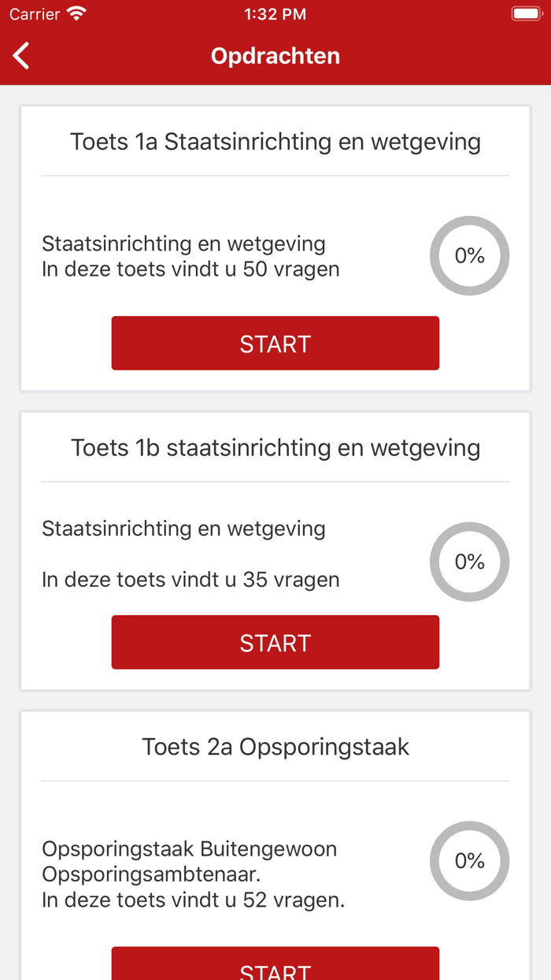This screenshot has height=980, width=551.
Task: Tap the Toets 1a card heading text
Action: pyautogui.click(x=275, y=142)
